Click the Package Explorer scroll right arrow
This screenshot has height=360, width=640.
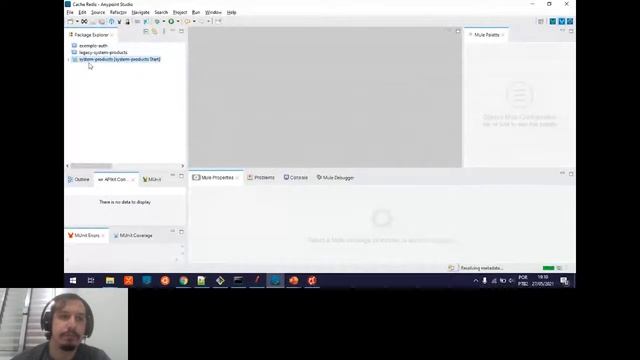[x=182, y=166]
